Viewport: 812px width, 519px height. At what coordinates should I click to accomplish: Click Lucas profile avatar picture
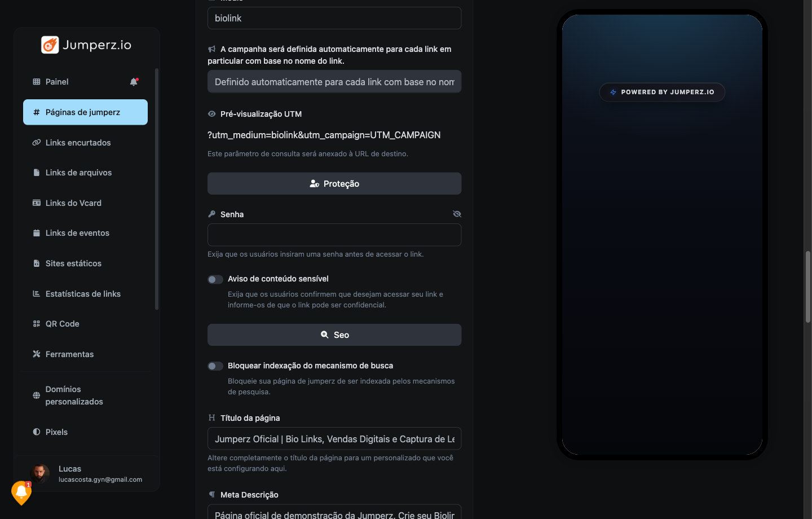tap(40, 473)
